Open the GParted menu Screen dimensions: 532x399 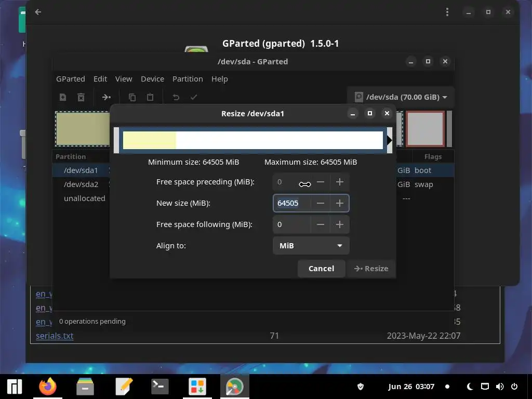tap(71, 79)
